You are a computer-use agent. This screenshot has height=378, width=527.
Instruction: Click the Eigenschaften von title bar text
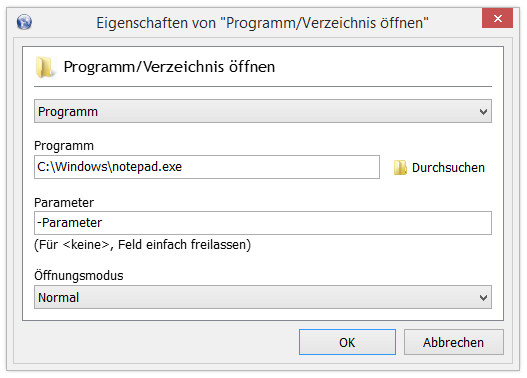[x=262, y=23]
